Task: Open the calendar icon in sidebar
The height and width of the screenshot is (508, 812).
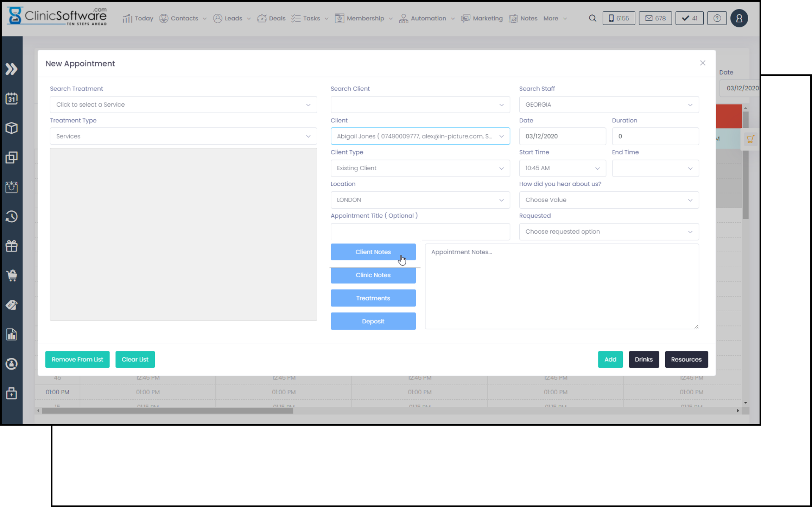Action: (x=11, y=99)
